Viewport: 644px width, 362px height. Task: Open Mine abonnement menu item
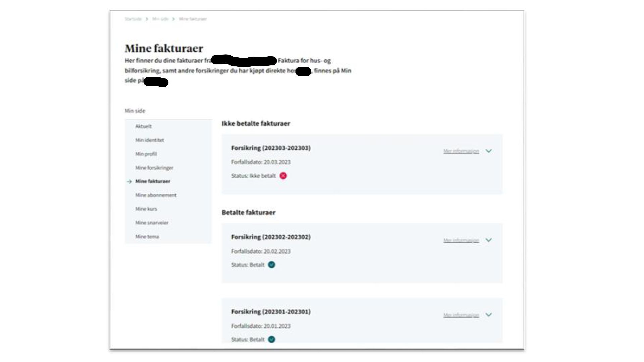[156, 195]
